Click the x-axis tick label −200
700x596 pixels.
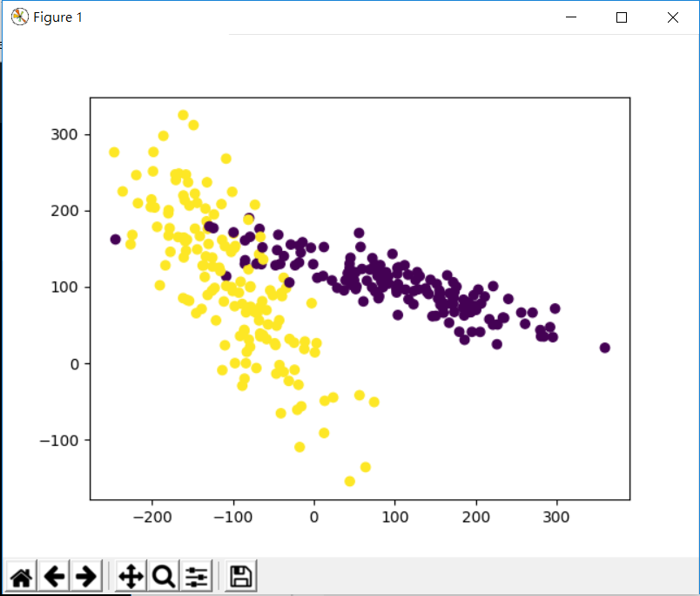point(152,517)
